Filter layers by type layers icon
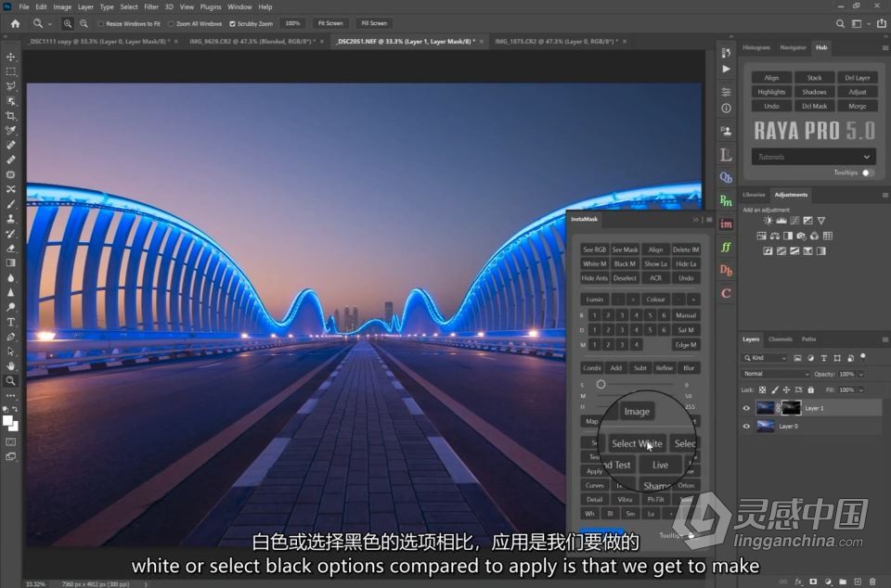The image size is (891, 588). click(x=823, y=358)
